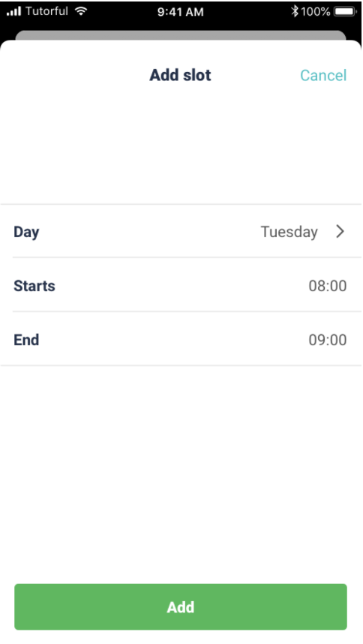Tap the empty area below End row
Screen dimensions: 363x644
181,472
